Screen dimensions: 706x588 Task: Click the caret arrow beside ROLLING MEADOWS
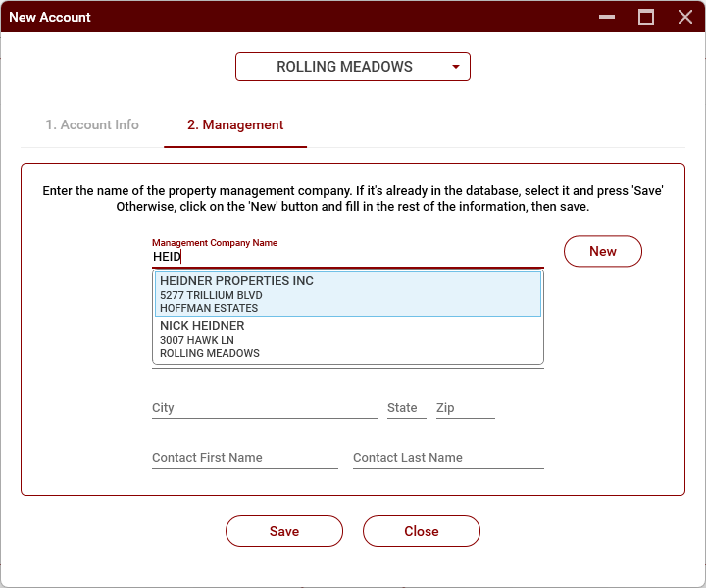[x=456, y=67]
